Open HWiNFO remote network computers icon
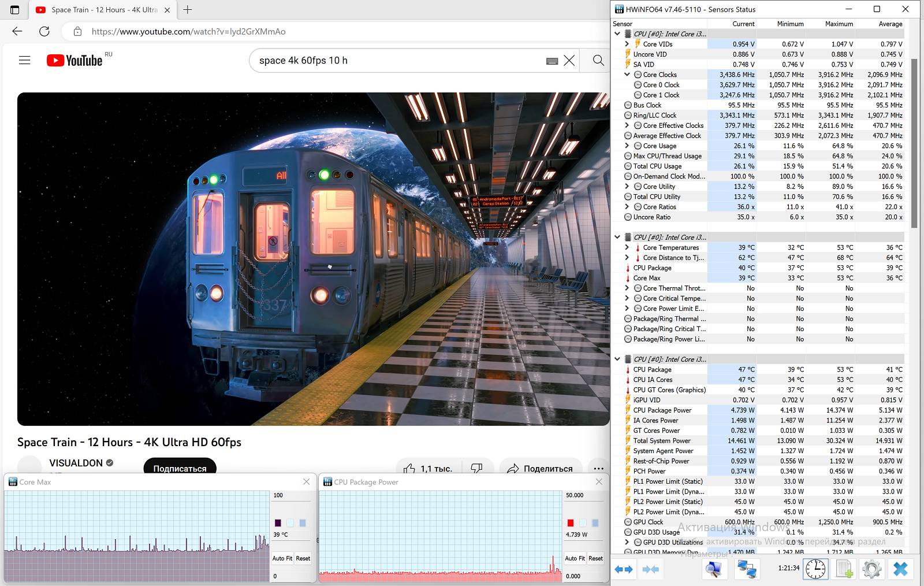This screenshot has width=924, height=586. click(746, 569)
